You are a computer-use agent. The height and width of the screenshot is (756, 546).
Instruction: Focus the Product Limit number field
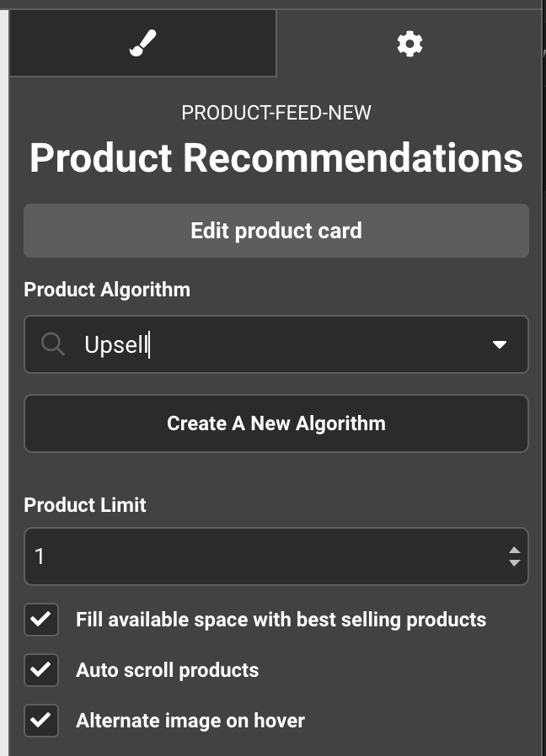click(253, 556)
